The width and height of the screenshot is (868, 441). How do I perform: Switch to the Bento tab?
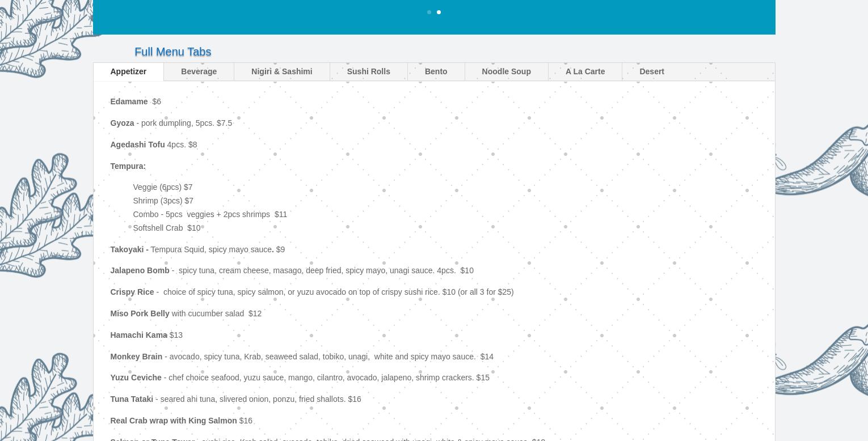click(436, 71)
